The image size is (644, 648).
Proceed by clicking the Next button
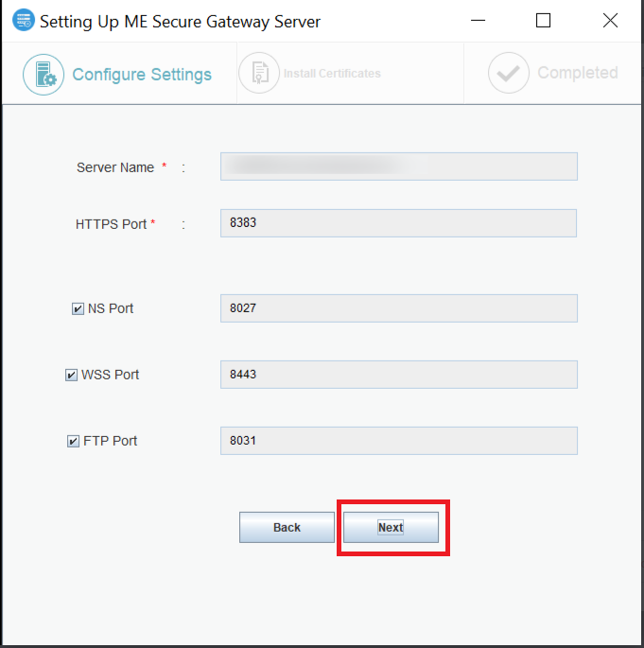point(391,528)
